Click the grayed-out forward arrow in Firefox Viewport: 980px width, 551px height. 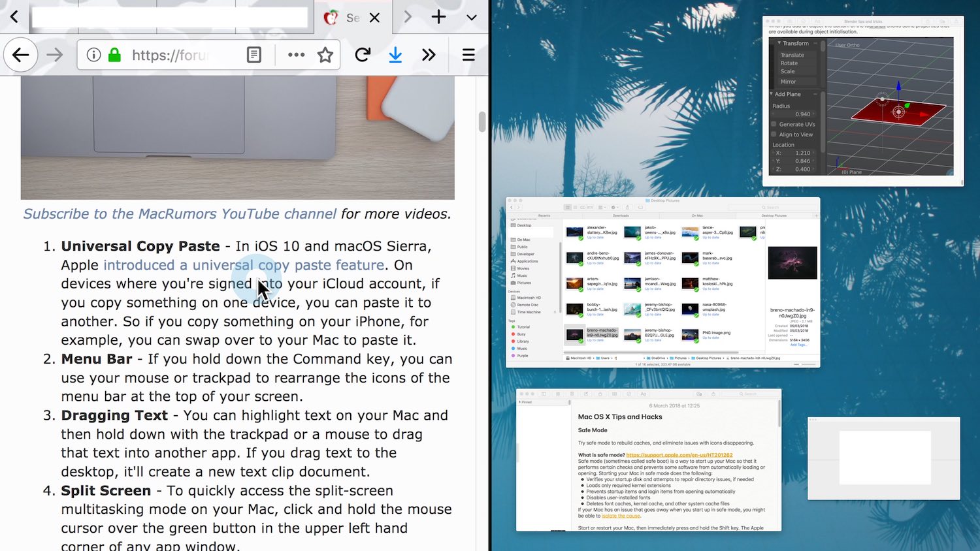(x=55, y=55)
